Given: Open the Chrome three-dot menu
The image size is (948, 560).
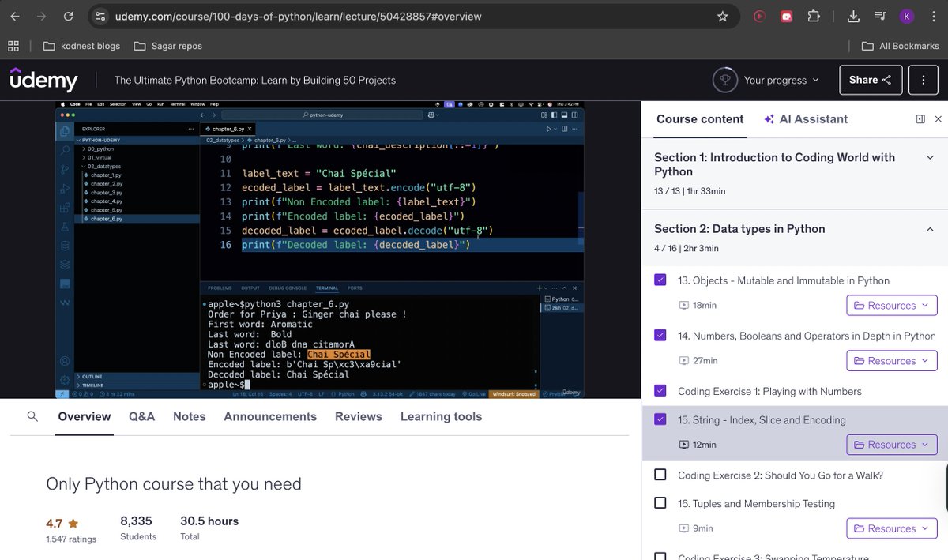Looking at the screenshot, I should coord(933,16).
